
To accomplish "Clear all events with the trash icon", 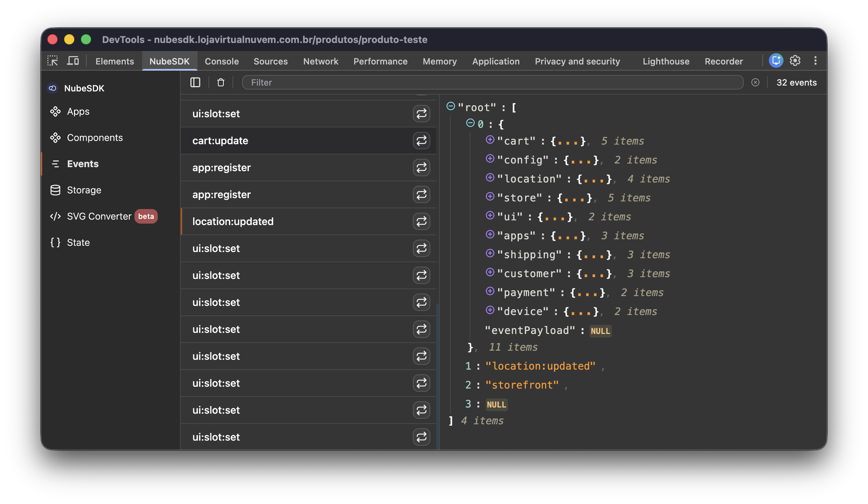I will click(x=220, y=83).
